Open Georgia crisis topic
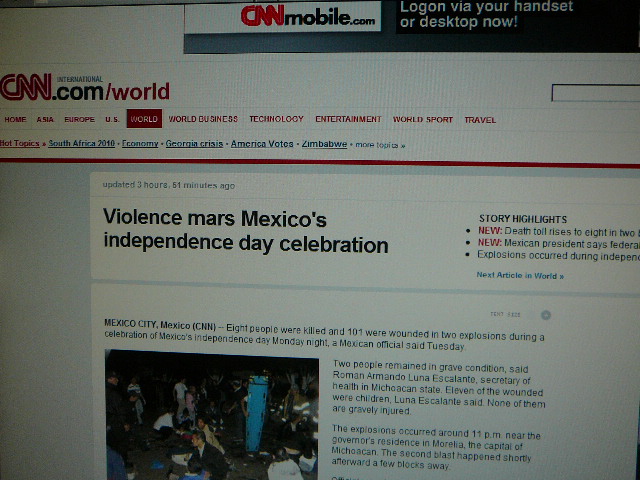Screen dimensions: 640x480 coord(194,144)
